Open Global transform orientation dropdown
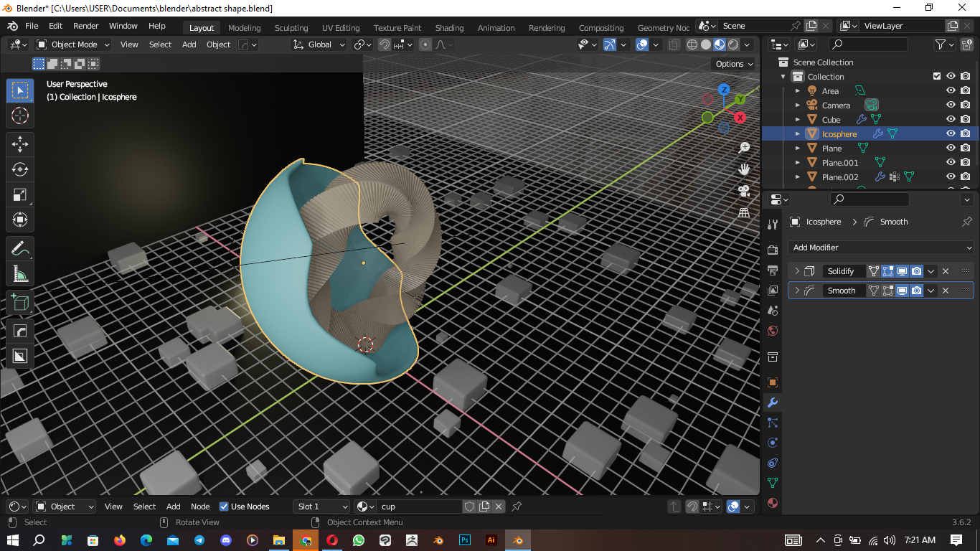The height and width of the screenshot is (551, 980). coord(320,44)
